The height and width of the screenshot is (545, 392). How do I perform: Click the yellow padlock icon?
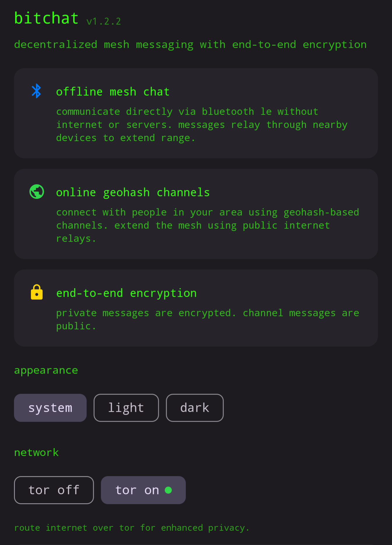coord(37,292)
